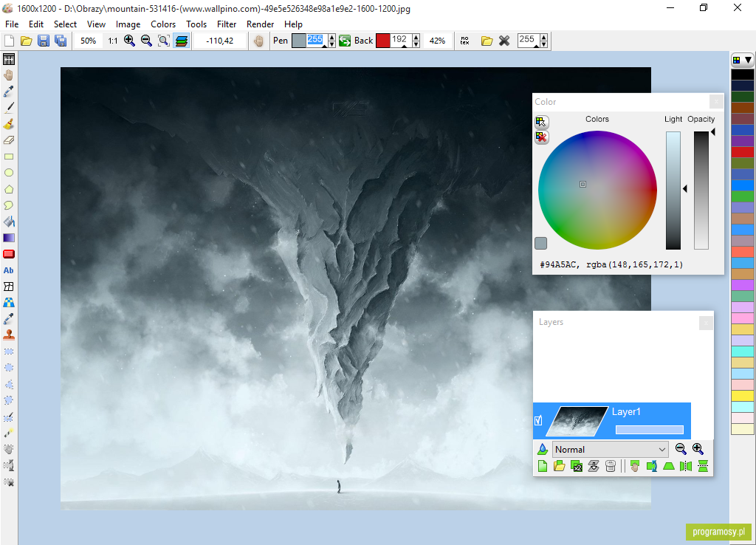The image size is (756, 545).
Task: Select the Deselect tool at toolbox bottom
Action: point(9,481)
